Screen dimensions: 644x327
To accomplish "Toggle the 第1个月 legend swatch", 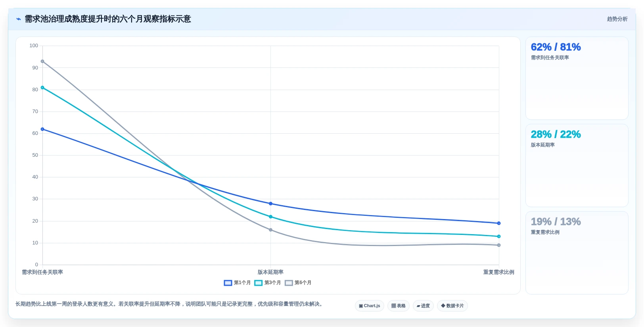I will [x=228, y=283].
